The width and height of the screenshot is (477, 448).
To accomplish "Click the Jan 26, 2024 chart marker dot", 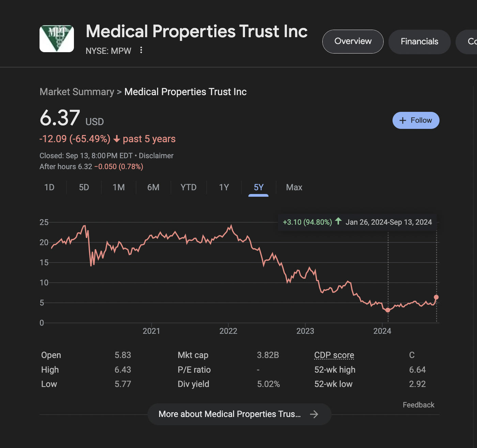I will pos(388,310).
